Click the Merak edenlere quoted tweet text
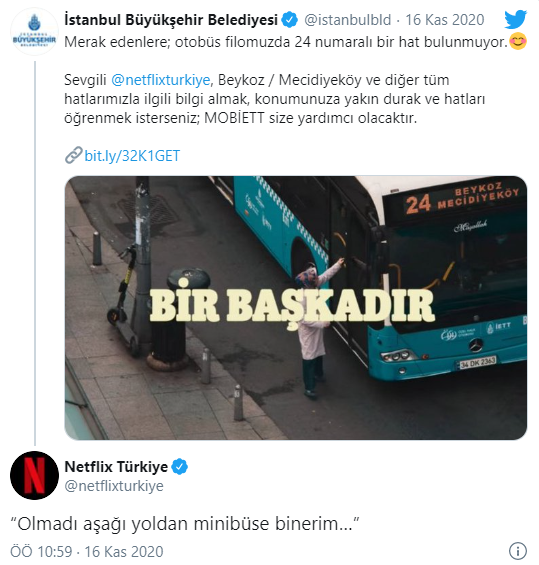The image size is (539, 565). pyautogui.click(x=286, y=42)
